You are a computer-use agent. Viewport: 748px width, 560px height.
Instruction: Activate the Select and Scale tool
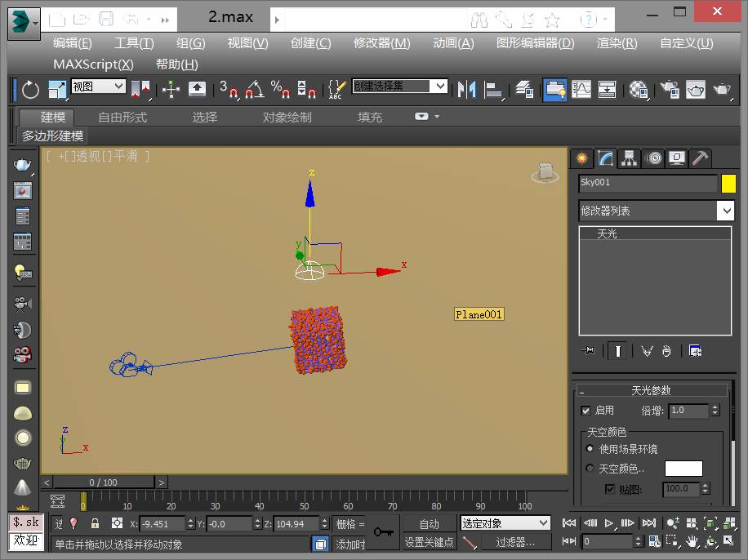57,89
